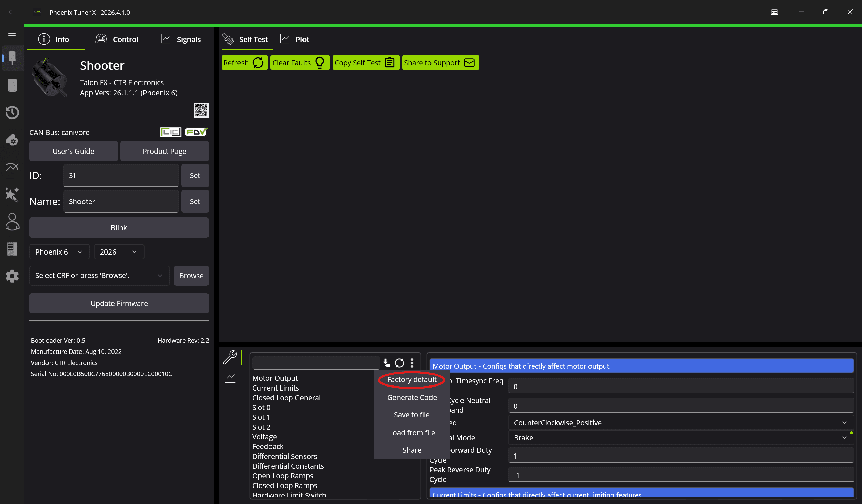
Task: Click the Refresh button
Action: [244, 63]
